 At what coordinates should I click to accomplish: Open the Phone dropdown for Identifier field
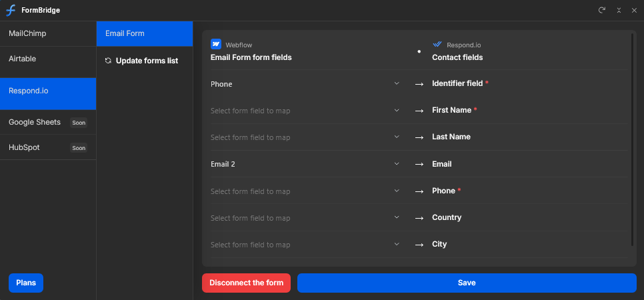(x=305, y=84)
